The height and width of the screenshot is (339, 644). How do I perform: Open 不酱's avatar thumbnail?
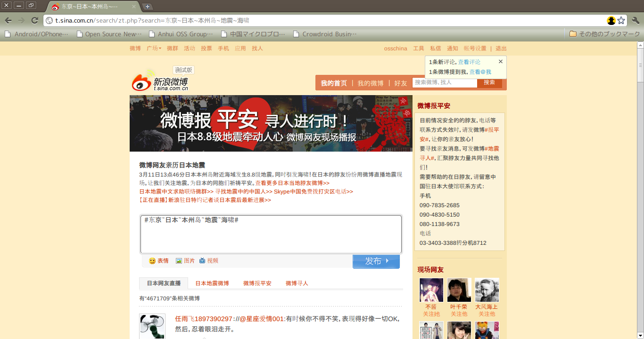point(431,290)
